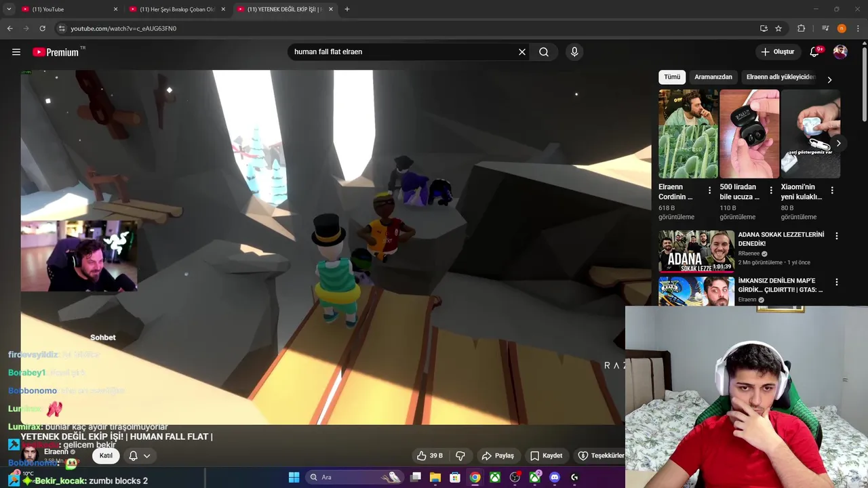
Task: Select 'Elraenn adlı yükleyiciden' filter chip
Action: [781, 77]
